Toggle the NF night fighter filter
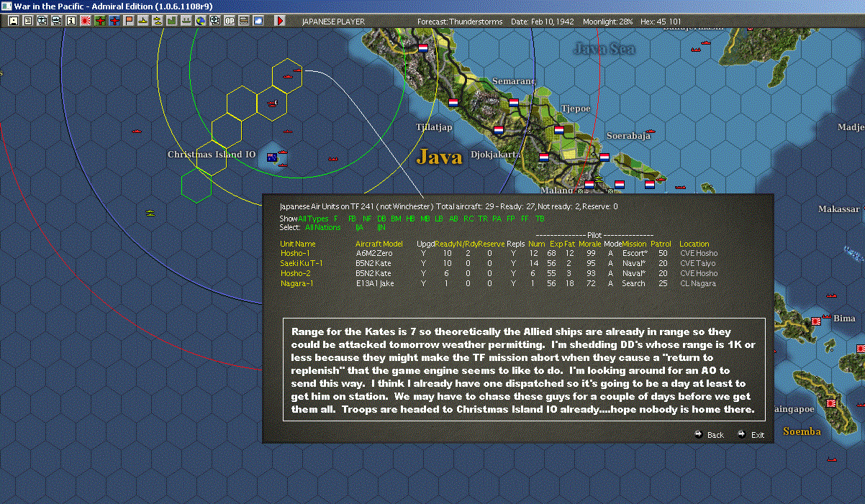This screenshot has height=504, width=865. tap(367, 219)
